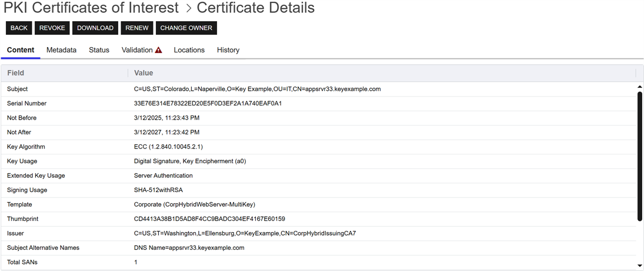Select the Serial Number row
644x271 pixels.
click(x=26, y=103)
